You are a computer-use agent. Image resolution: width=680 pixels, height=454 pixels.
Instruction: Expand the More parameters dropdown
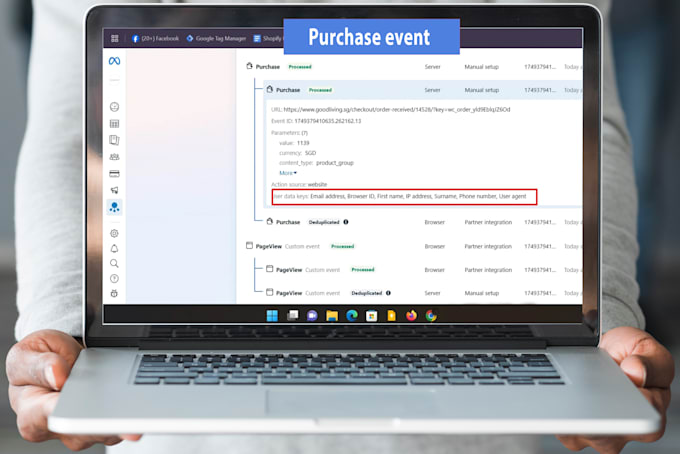click(288, 173)
